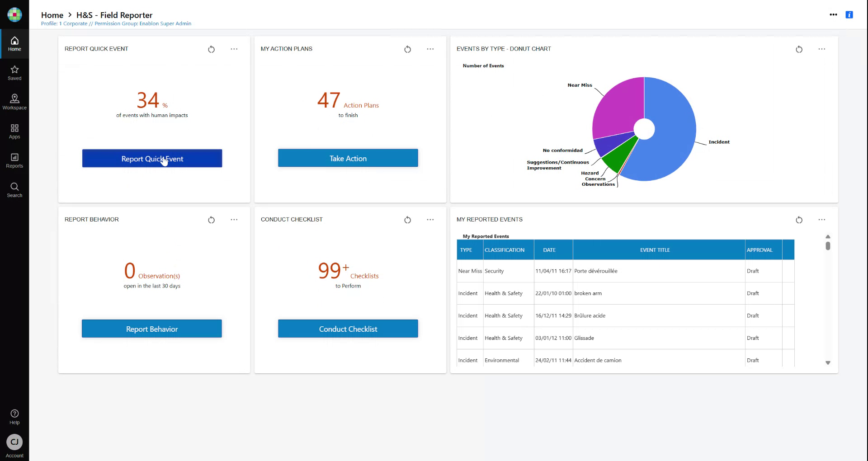Open the Account avatar menu
The height and width of the screenshot is (461, 868).
(x=14, y=442)
